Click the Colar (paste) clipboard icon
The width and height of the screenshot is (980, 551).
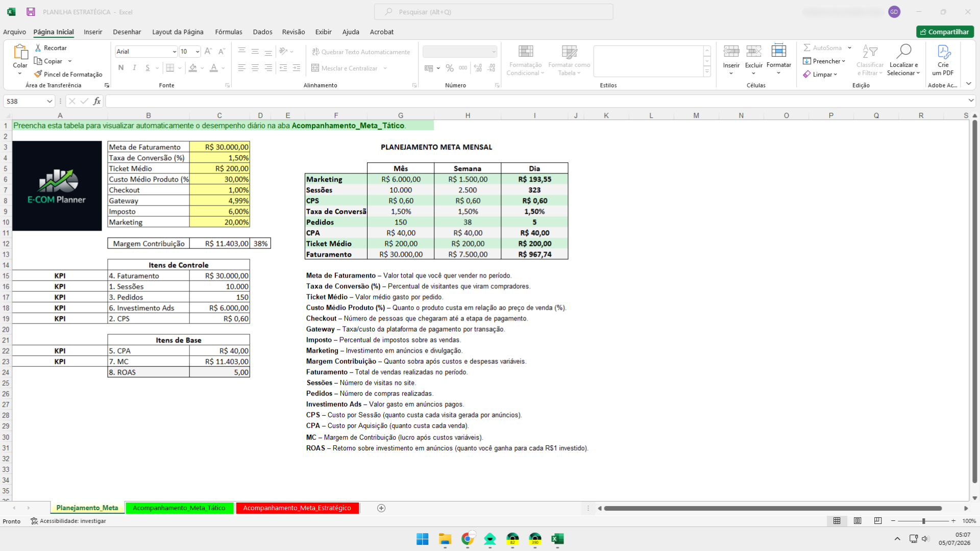(x=20, y=52)
